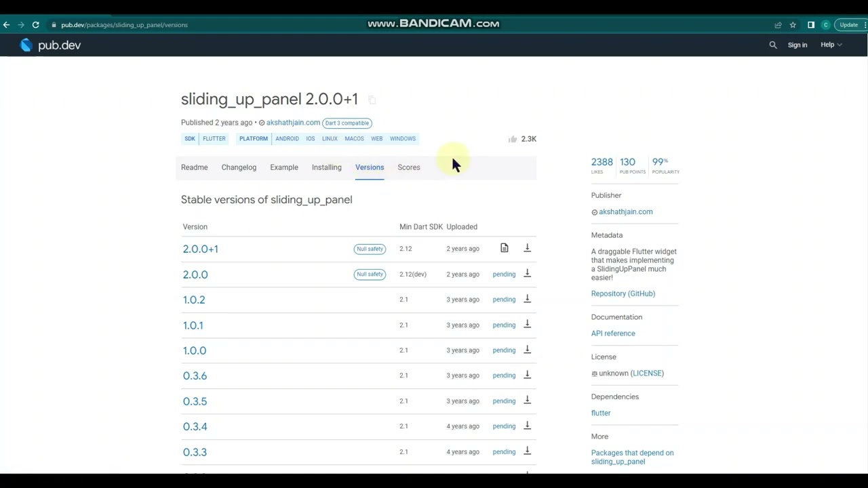
Task: Click the flutter dependency link
Action: (x=601, y=413)
